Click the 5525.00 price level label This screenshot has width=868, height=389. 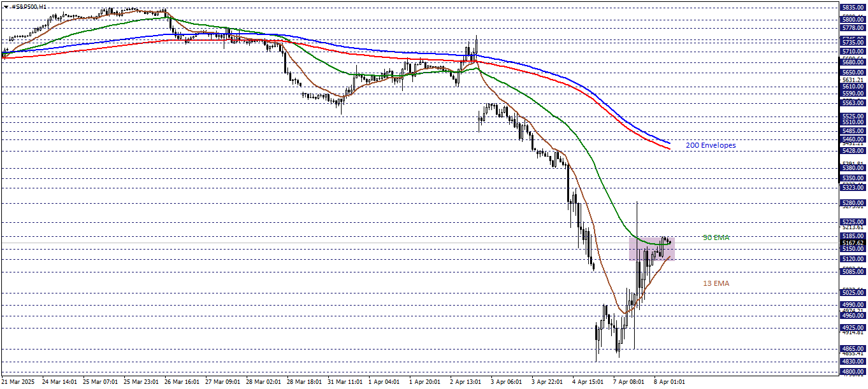tap(853, 117)
